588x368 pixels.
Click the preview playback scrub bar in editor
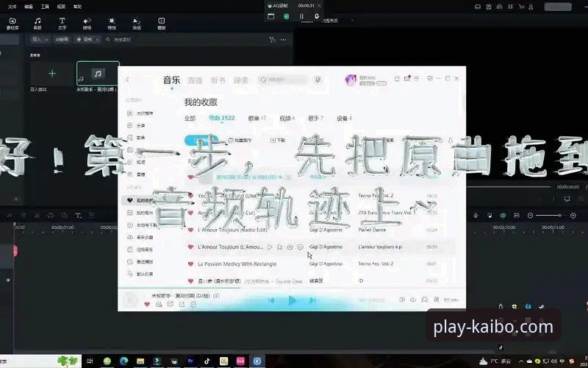(x=508, y=187)
